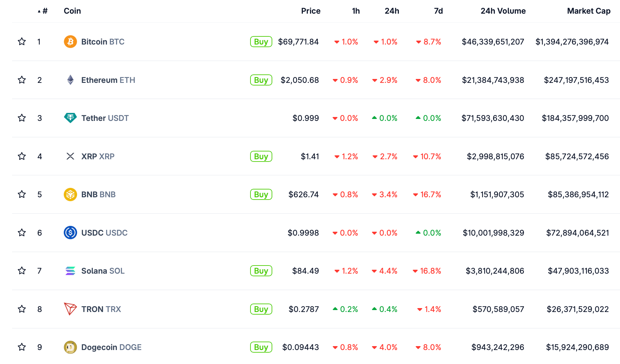Click the TRON logo icon
Image resolution: width=620 pixels, height=364 pixels.
coord(70,309)
